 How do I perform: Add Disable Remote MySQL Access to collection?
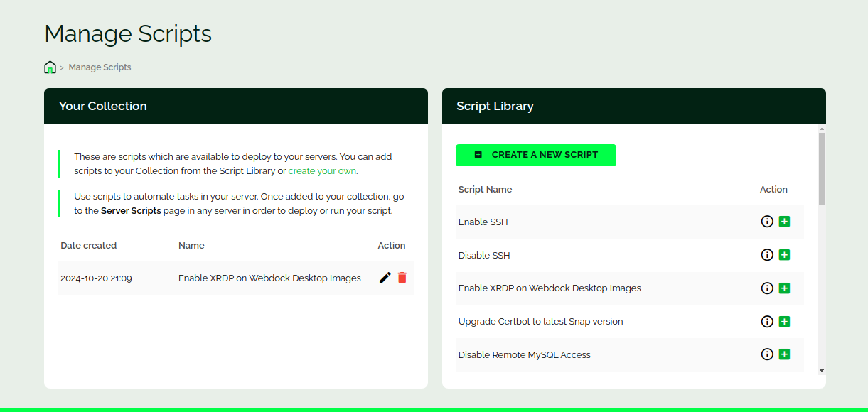(x=784, y=354)
